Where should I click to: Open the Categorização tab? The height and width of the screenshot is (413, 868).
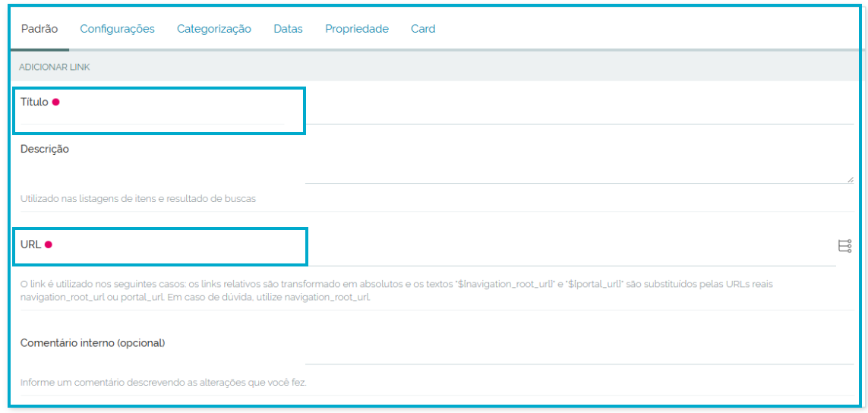tap(214, 29)
